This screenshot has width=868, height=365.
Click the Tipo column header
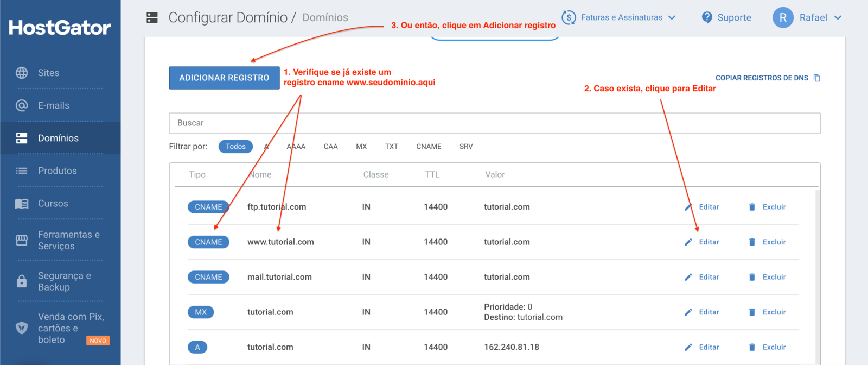tap(197, 174)
